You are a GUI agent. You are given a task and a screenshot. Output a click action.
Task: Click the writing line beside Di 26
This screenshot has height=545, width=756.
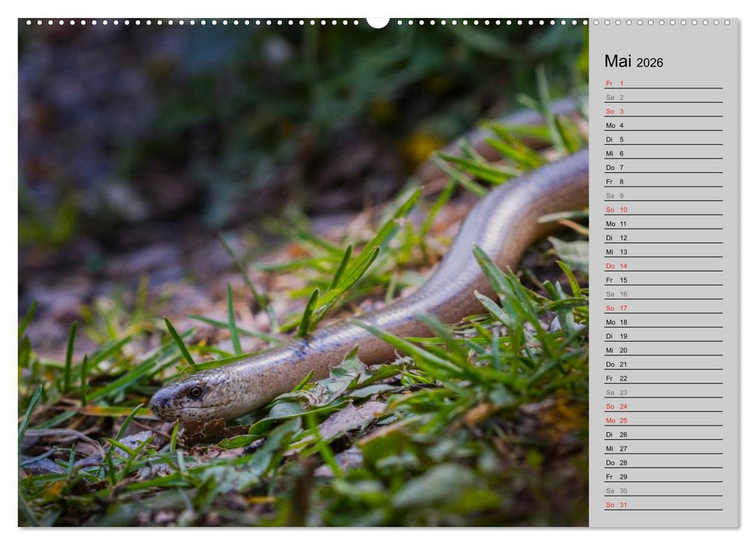click(685, 434)
